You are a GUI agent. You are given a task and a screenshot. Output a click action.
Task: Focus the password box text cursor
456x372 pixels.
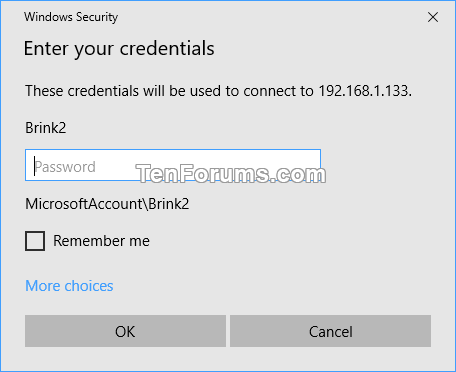[x=35, y=166]
